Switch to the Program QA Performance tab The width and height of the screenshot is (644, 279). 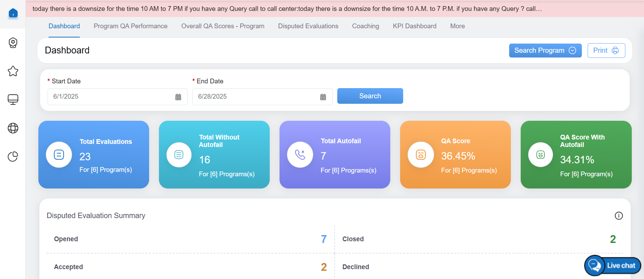(130, 26)
